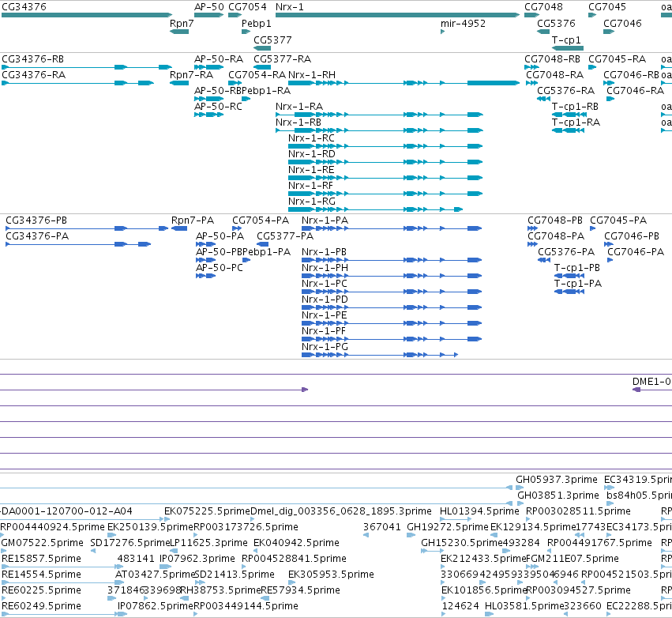Screen dimensions: 672x618
Task: Click the AP-50-PA protein label
Action: pyautogui.click(x=220, y=236)
